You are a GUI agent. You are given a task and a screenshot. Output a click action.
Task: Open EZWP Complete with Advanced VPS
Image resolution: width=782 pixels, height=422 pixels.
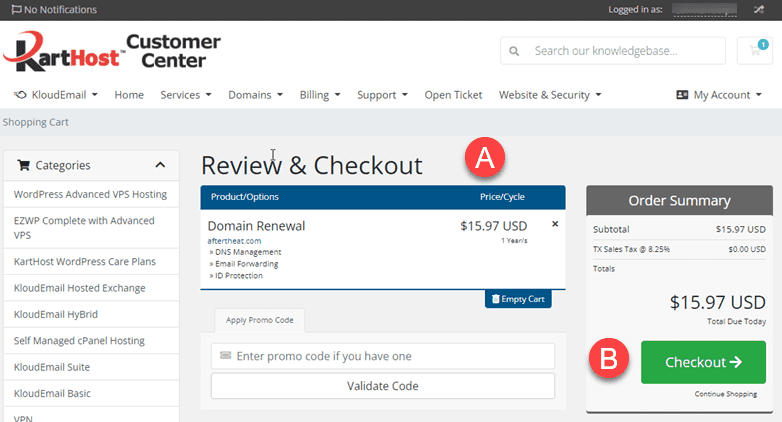coord(91,228)
